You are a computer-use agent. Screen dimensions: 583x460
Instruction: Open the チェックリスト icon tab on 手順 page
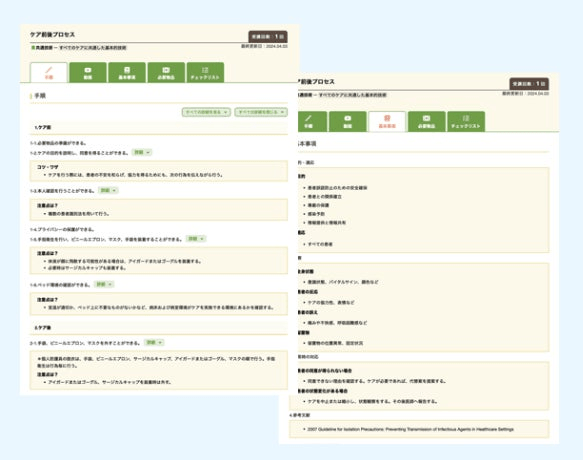[x=205, y=73]
